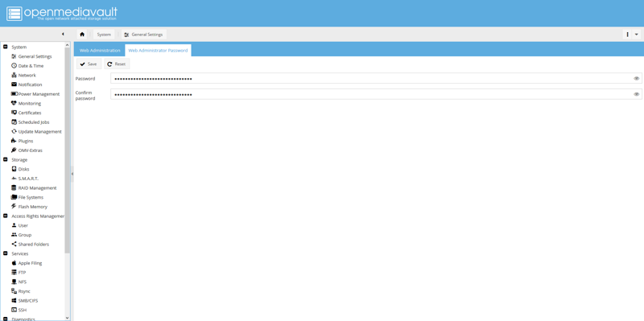This screenshot has height=321, width=644.
Task: Click the General Settings sidebar icon
Action: point(14,56)
